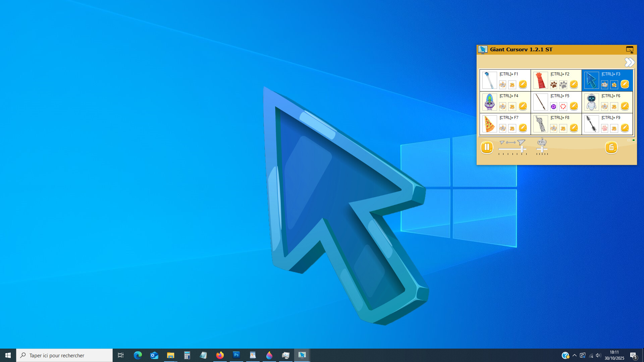Click the gray paw print effect icon under CTRL+F2
Viewport: 644px width, 362px height.
(563, 84)
